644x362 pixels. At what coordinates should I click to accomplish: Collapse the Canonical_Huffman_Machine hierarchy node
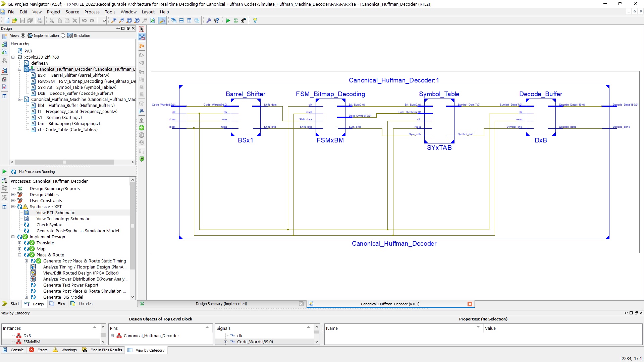click(x=19, y=99)
